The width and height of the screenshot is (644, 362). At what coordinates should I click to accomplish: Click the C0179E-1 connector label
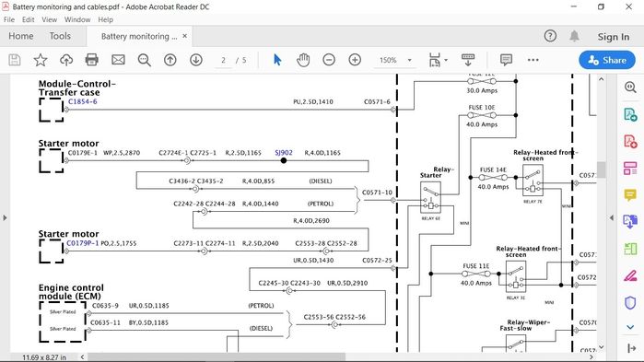(x=83, y=153)
